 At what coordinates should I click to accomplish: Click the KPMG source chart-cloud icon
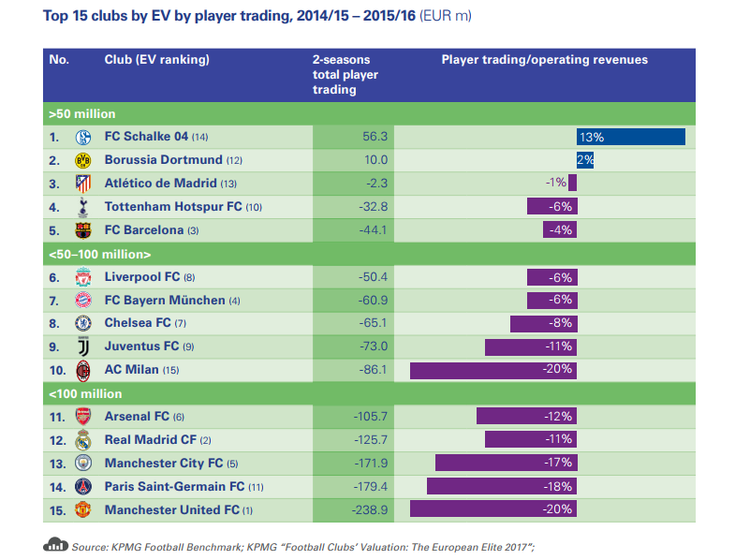pyautogui.click(x=56, y=544)
